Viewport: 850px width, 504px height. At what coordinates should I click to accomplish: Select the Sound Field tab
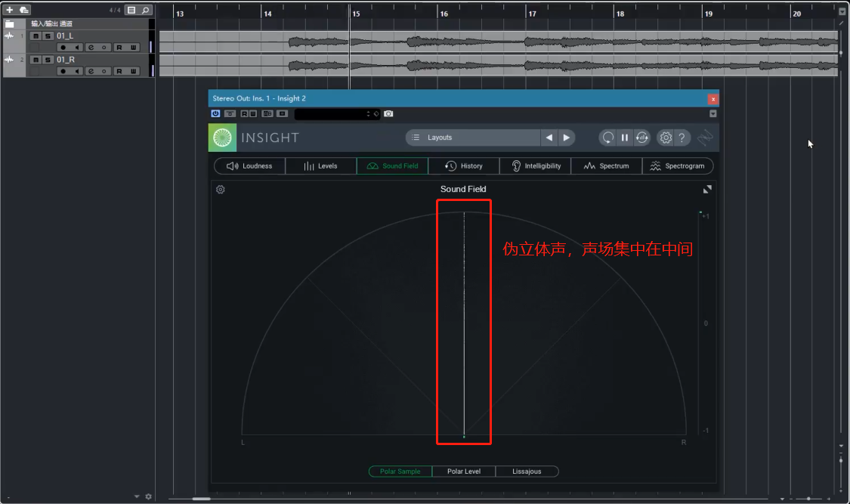[x=392, y=165]
